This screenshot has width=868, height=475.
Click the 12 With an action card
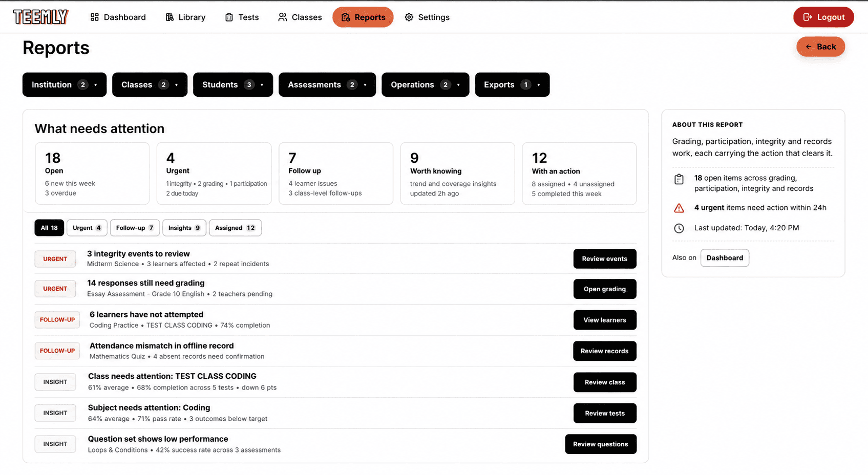click(x=579, y=174)
